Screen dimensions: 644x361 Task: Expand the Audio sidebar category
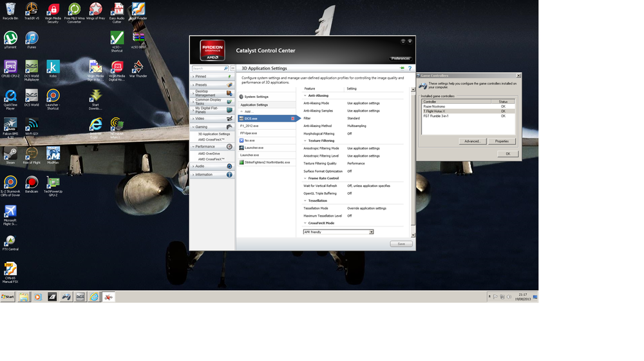coord(213,166)
